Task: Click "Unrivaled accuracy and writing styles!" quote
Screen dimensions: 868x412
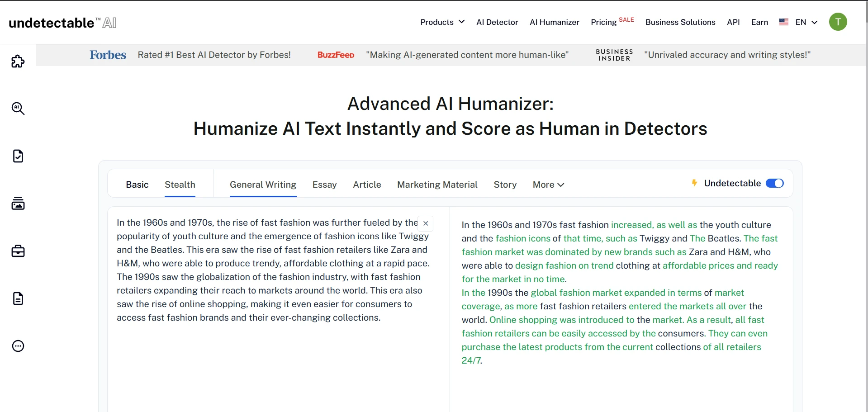Action: coord(727,55)
